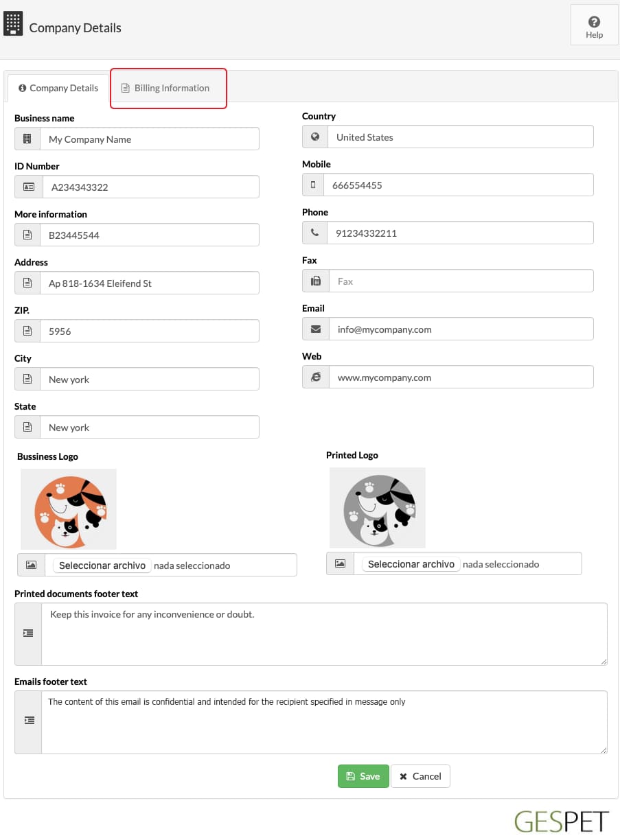Select the Company Details tab
This screenshot has width=620, height=840.
[x=58, y=88]
